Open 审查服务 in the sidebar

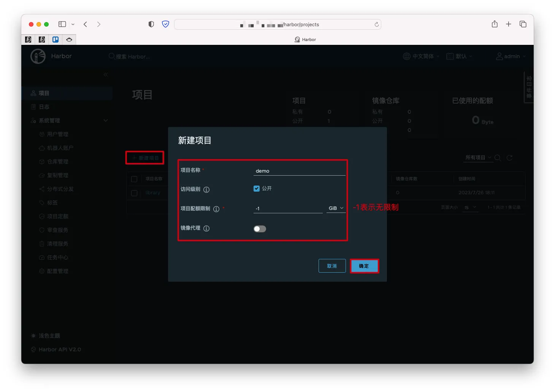click(x=58, y=230)
